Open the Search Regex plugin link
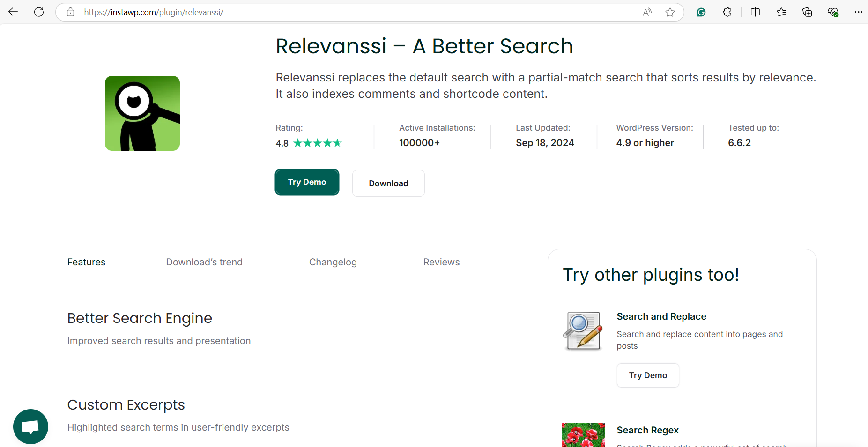The width and height of the screenshot is (868, 447). 647,430
